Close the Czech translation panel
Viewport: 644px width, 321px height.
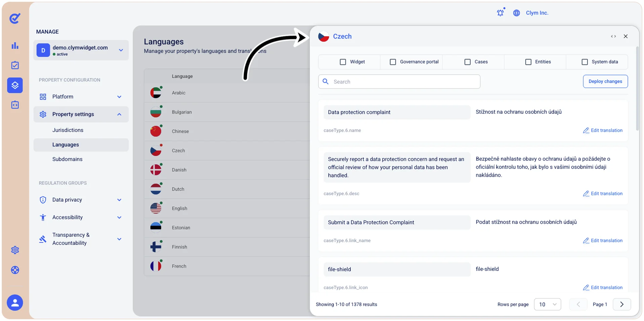(626, 36)
